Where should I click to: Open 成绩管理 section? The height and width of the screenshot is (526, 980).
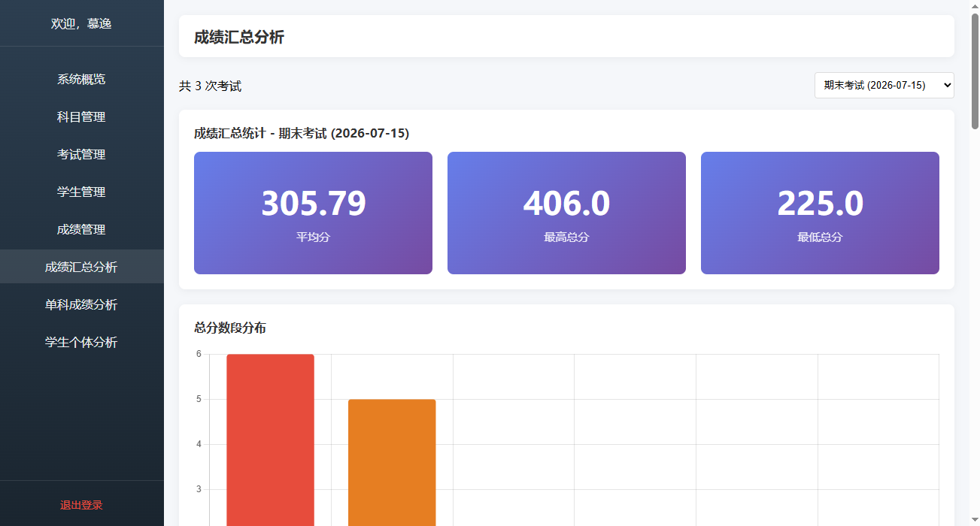81,230
